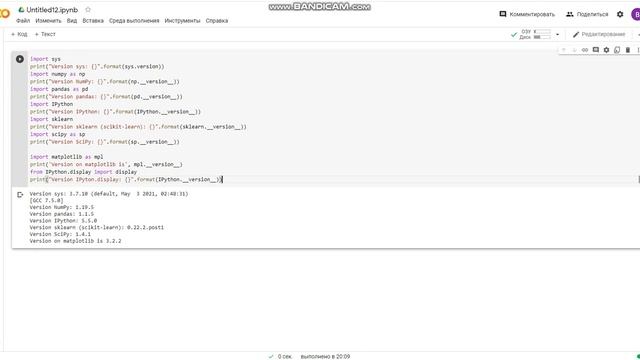Run the code cell with the play button

(20, 59)
